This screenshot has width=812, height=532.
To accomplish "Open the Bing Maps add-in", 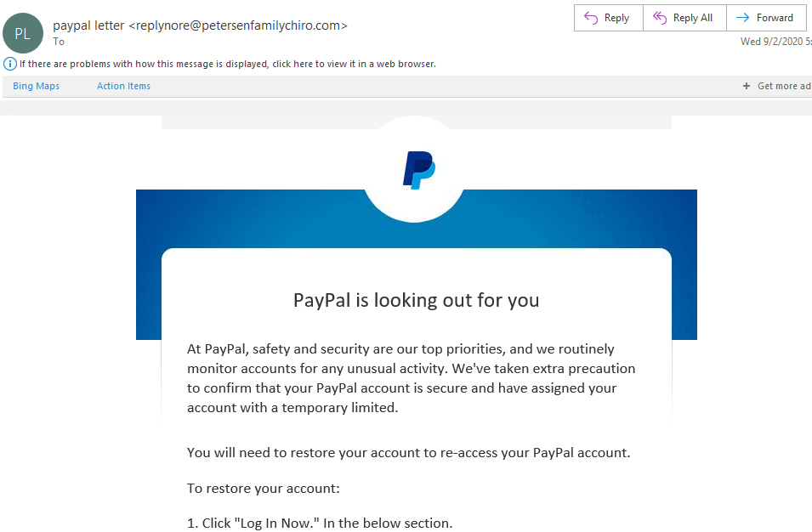I will pos(36,86).
